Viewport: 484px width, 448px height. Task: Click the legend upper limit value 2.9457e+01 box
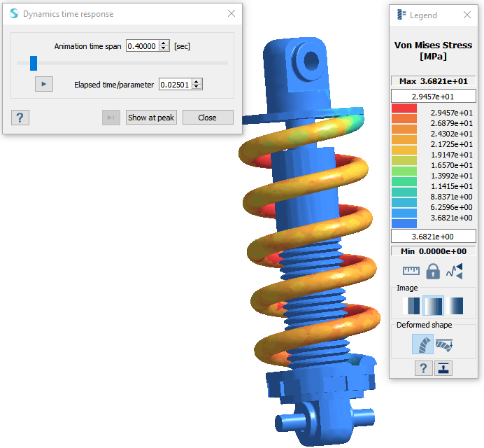433,96
